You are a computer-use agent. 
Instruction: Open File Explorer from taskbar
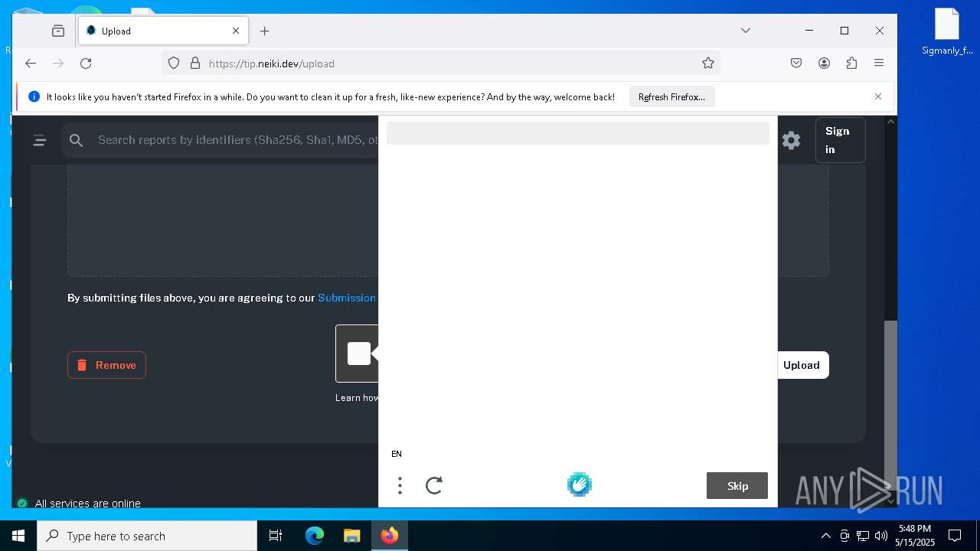tap(351, 536)
